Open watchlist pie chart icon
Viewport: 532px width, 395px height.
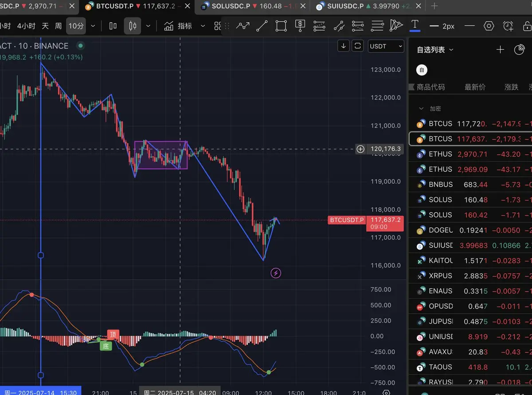click(520, 50)
